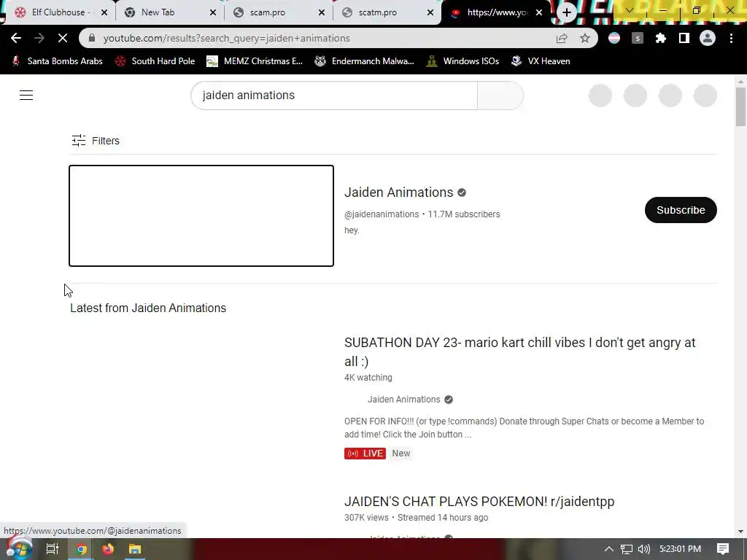Stop loading the page with the X button
This screenshot has height=560, width=747.
pyautogui.click(x=63, y=38)
